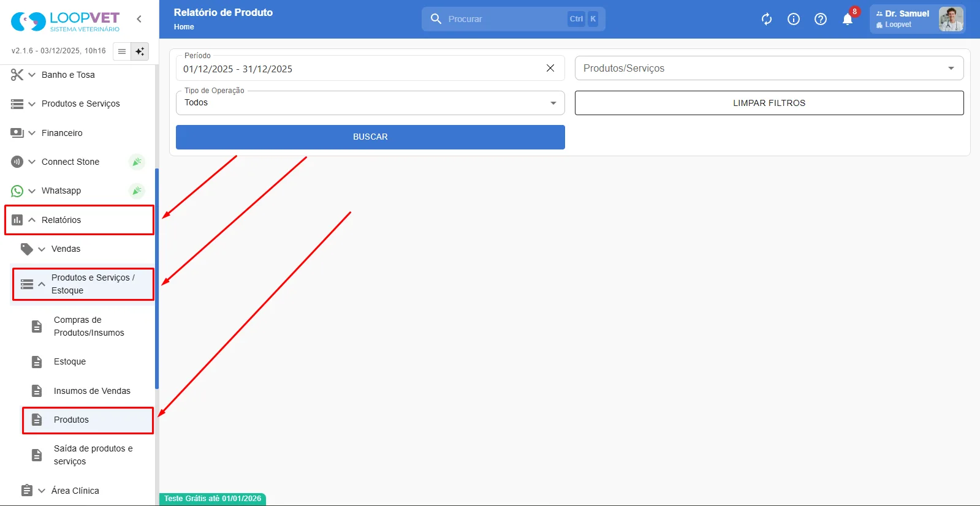
Task: Click the LIMPAR FILTROS button
Action: point(769,103)
